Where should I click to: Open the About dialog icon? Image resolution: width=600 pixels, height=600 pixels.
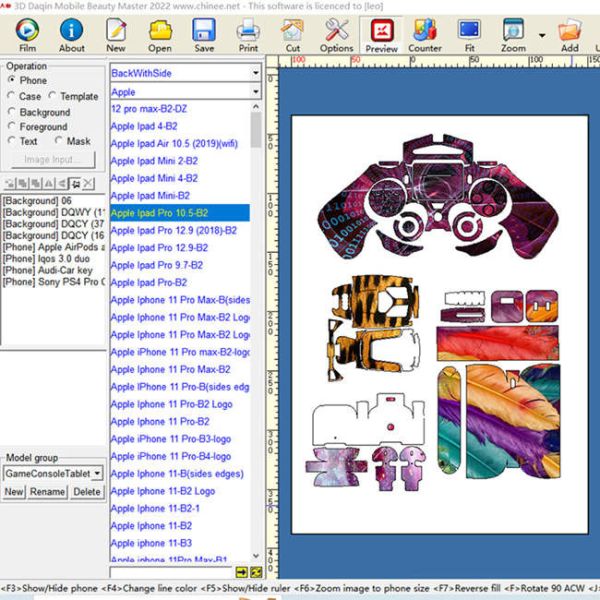72,30
